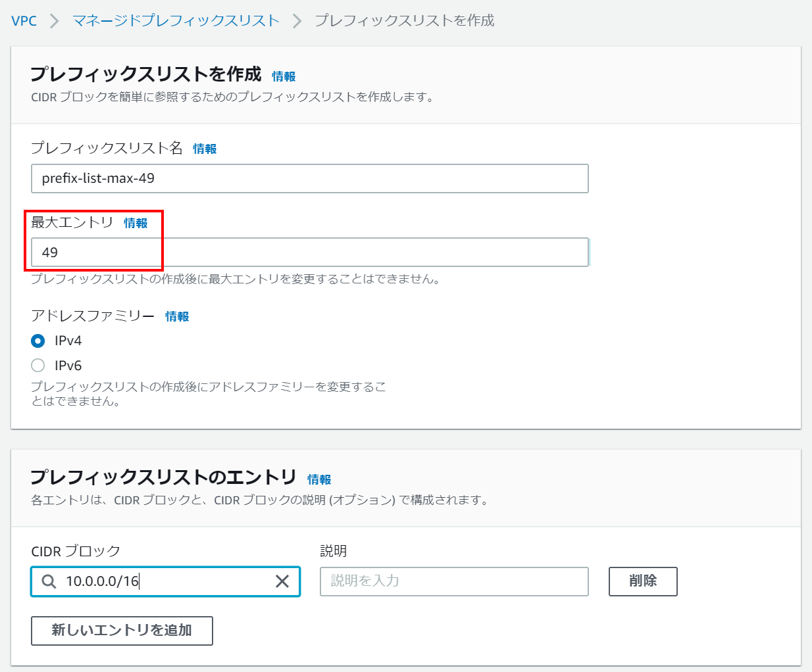The height and width of the screenshot is (672, 812).
Task: Click the CIDR ブロック column label
Action: tap(76, 552)
